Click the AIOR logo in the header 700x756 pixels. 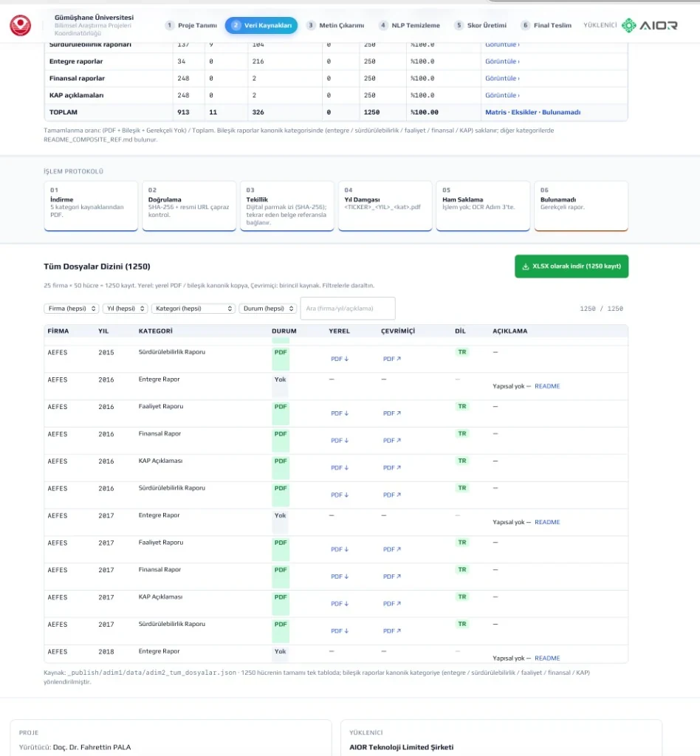coord(649,25)
